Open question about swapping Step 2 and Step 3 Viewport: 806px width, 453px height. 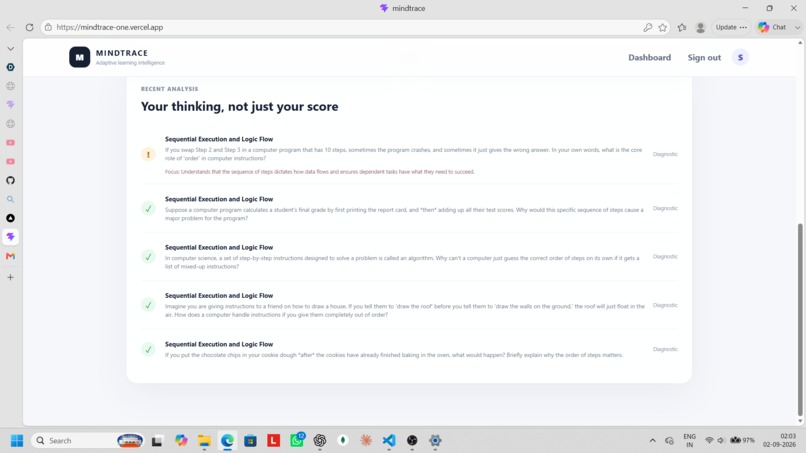click(404, 154)
